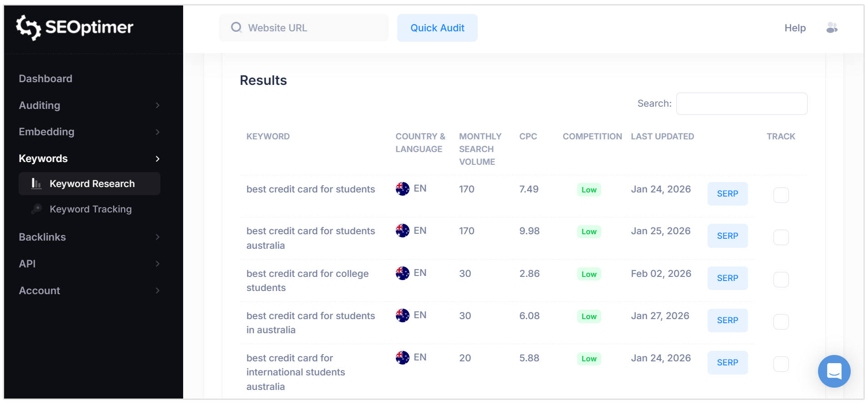Screen dimensions: 868x404
Task: Enable tracking for 'best credit card for students'
Action: click(781, 195)
